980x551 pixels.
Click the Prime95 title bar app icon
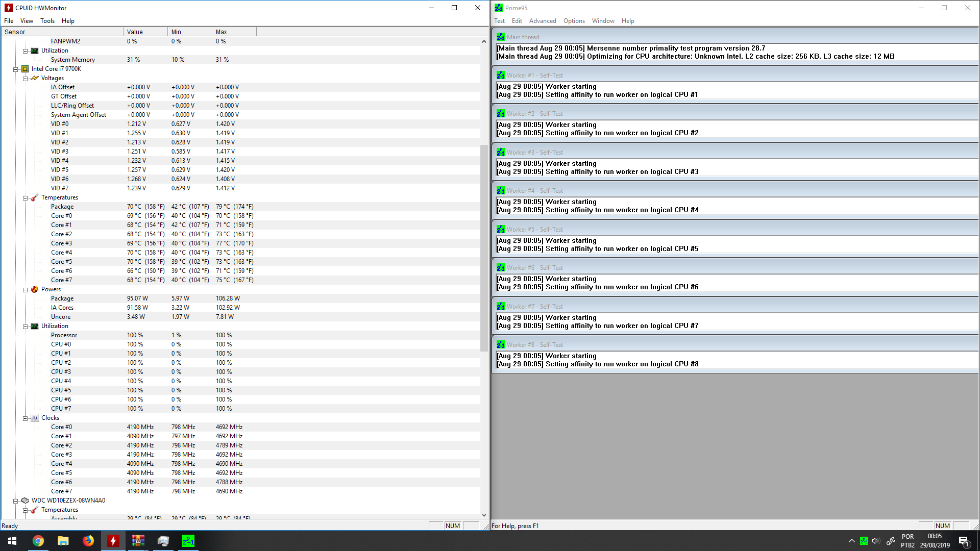click(498, 8)
